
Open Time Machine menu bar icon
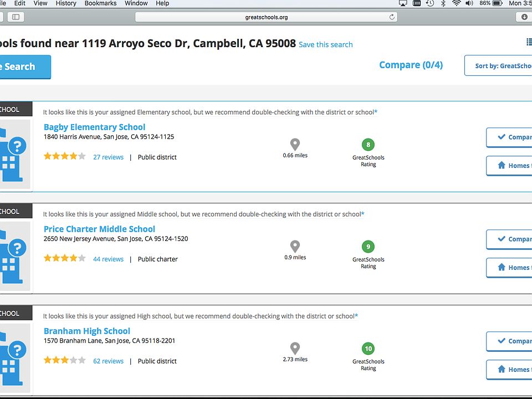tap(430, 3)
